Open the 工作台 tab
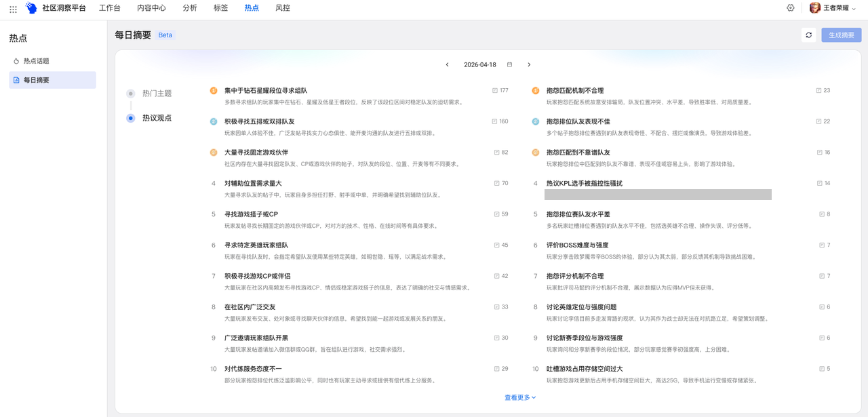868x417 pixels. tap(110, 8)
